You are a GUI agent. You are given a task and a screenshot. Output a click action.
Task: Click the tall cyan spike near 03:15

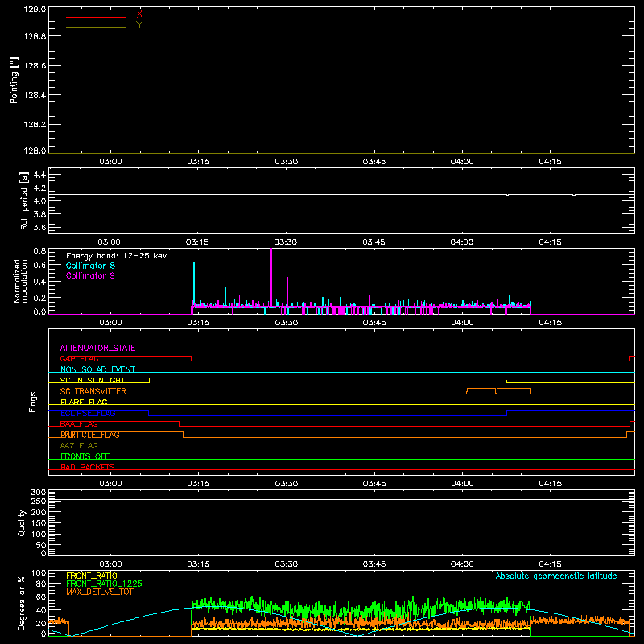click(x=194, y=283)
